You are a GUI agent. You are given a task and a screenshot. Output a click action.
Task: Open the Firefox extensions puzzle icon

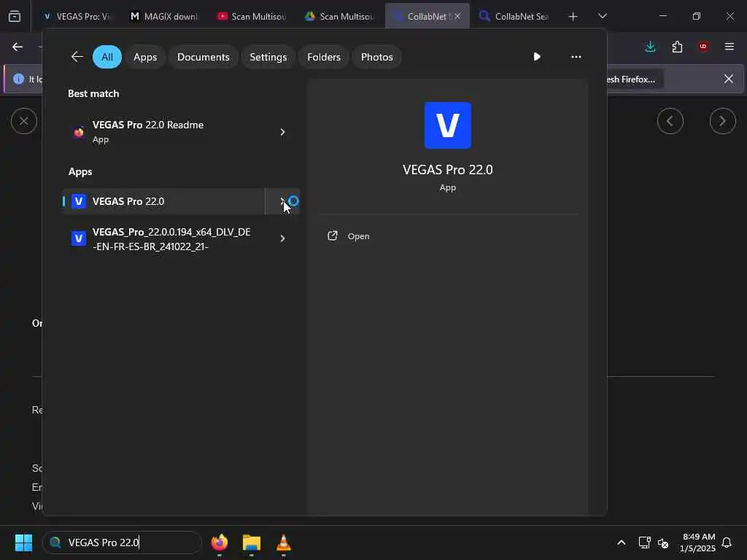point(677,47)
